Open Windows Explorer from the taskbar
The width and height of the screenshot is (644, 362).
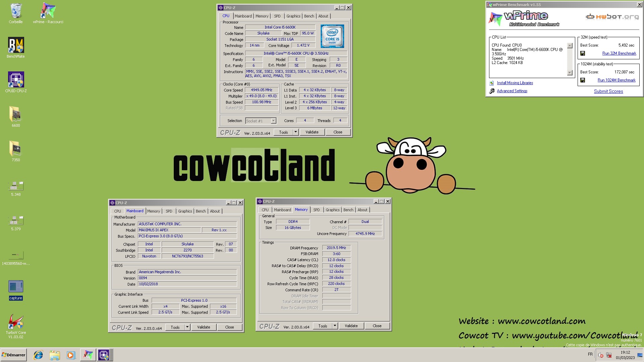tap(55, 355)
